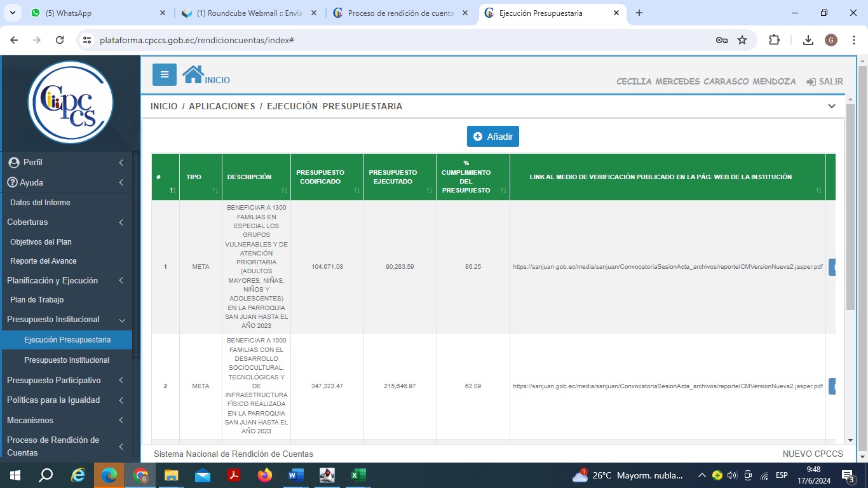Bookmark this page with star icon
Viewport: 868px width, 488px height.
click(x=742, y=40)
